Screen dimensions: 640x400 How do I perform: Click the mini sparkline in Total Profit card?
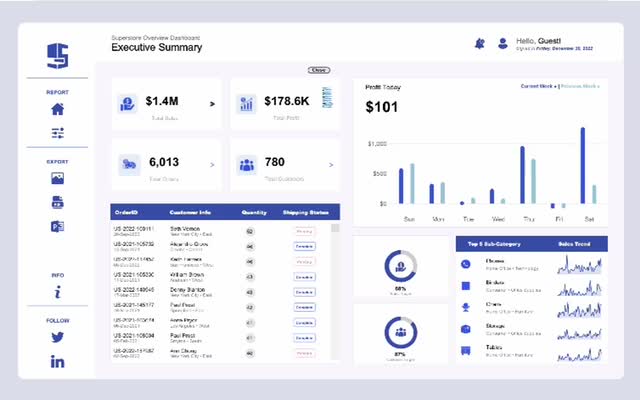click(x=327, y=98)
